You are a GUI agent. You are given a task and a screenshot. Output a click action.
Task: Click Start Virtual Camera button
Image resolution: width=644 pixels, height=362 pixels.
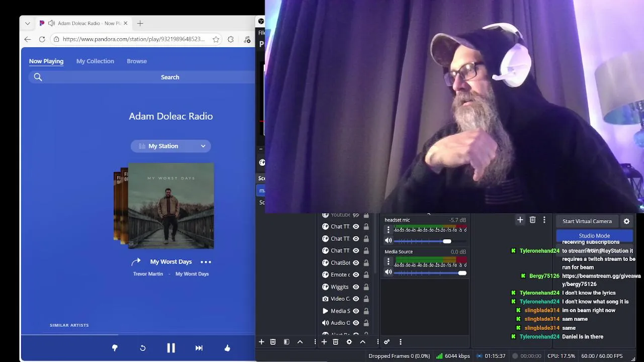587,221
